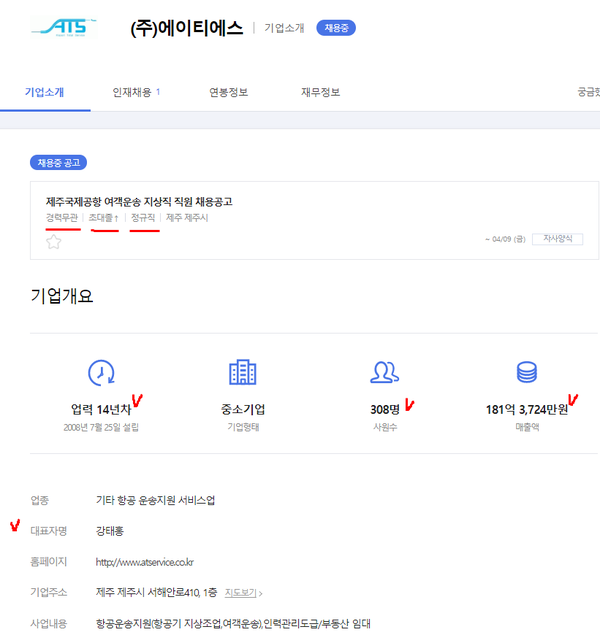Image resolution: width=600 pixels, height=643 pixels.
Task: Click the clock icon above 업력 14년차
Action: tap(101, 372)
